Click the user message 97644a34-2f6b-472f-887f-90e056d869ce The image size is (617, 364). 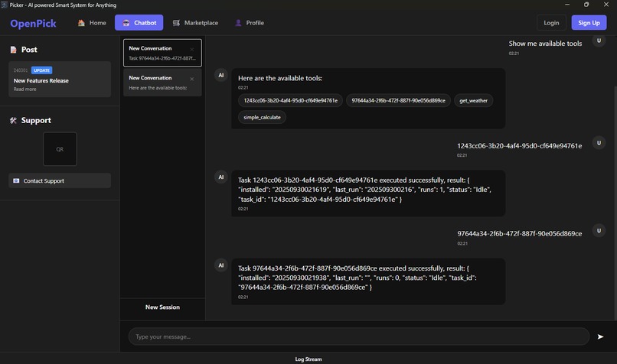coord(520,233)
